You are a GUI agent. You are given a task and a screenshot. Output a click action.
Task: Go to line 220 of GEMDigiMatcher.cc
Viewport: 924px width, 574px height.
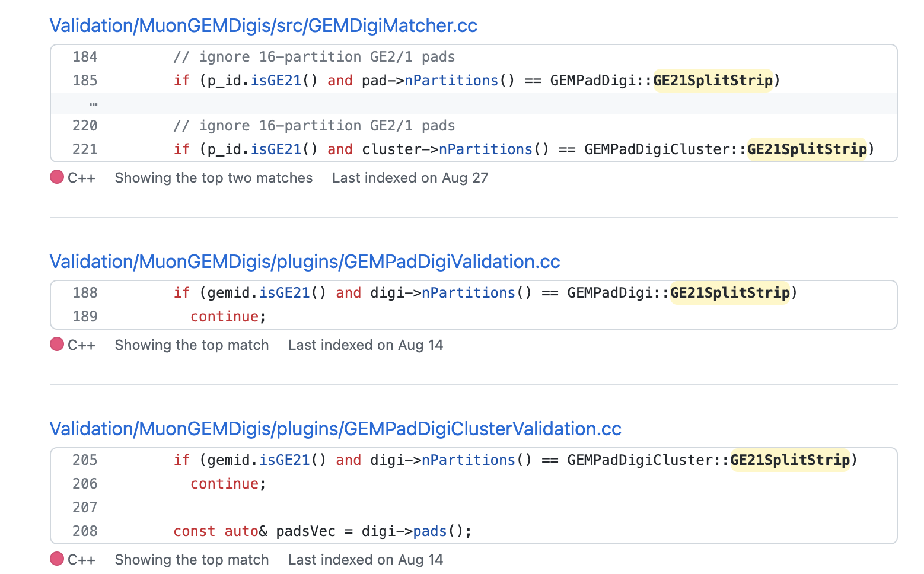click(85, 126)
